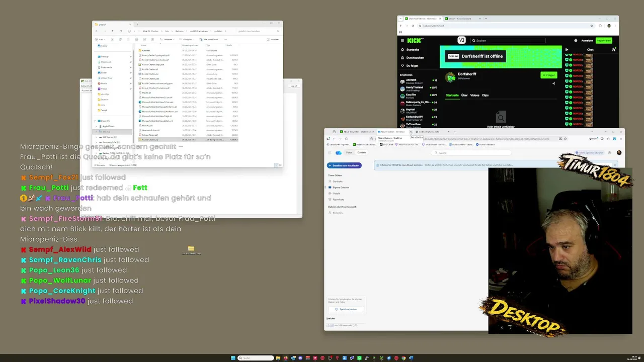Screen dimensions: 644x362
Task: Click the Anmelden link on Kick
Action: (x=587, y=40)
